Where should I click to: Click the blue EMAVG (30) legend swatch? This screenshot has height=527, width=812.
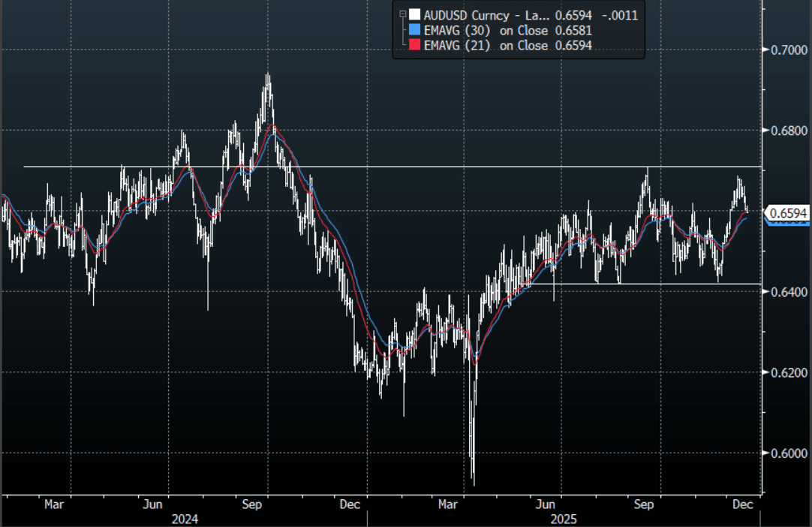click(414, 30)
